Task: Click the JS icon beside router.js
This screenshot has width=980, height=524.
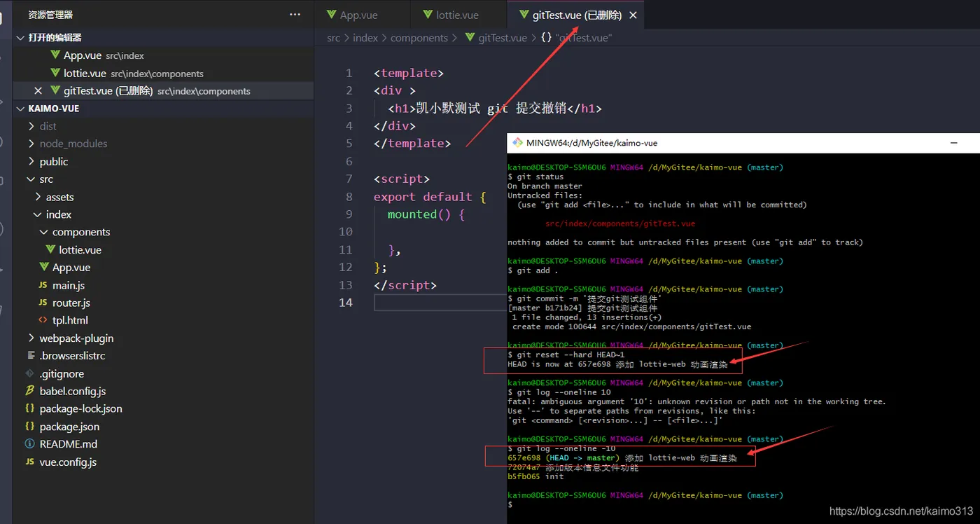Action: (x=43, y=303)
